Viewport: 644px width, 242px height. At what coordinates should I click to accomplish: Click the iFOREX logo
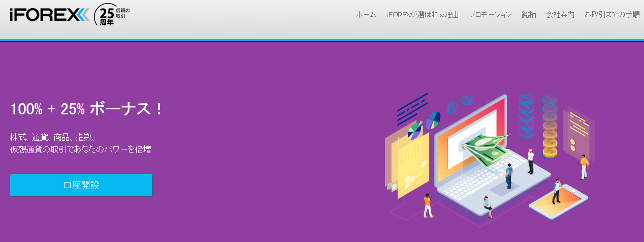pos(50,15)
